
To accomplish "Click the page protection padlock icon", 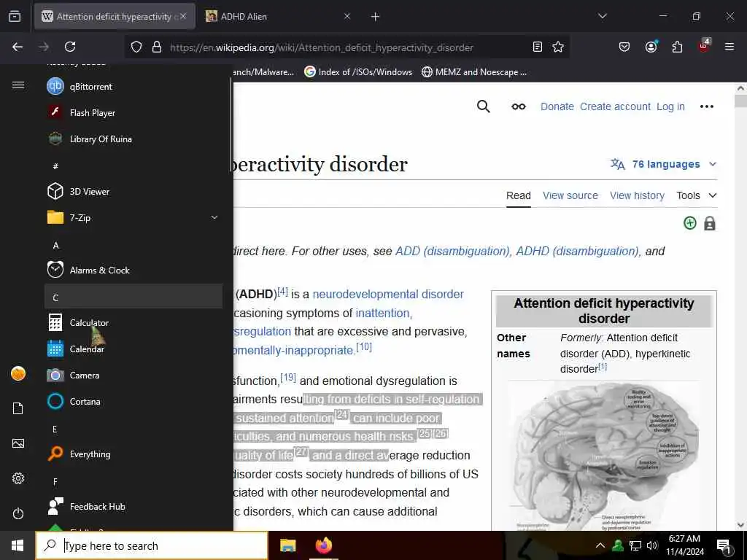I will point(709,223).
